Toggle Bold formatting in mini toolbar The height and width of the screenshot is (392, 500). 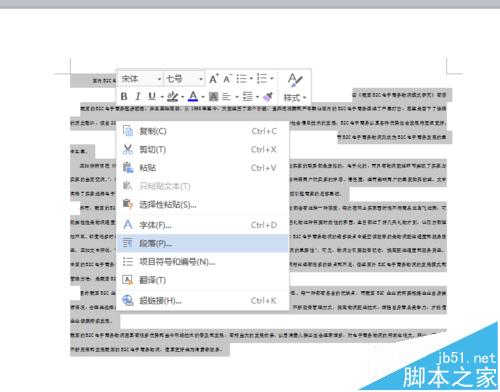pos(124,97)
